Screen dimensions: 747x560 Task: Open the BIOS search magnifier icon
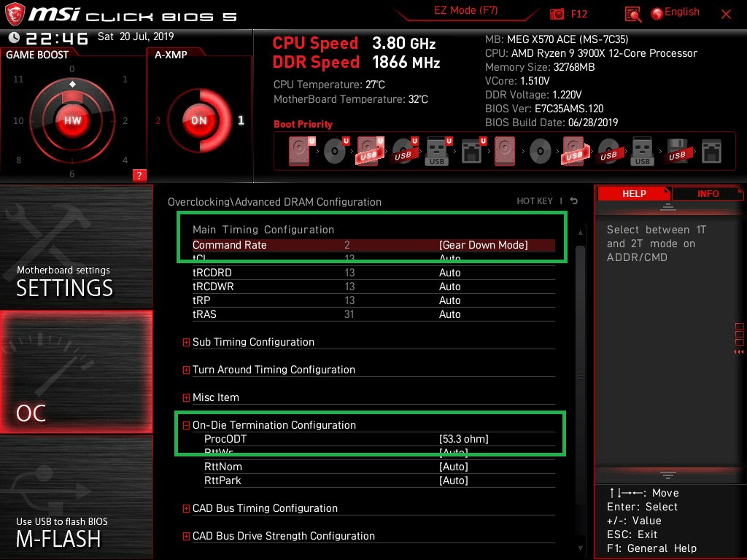point(632,15)
